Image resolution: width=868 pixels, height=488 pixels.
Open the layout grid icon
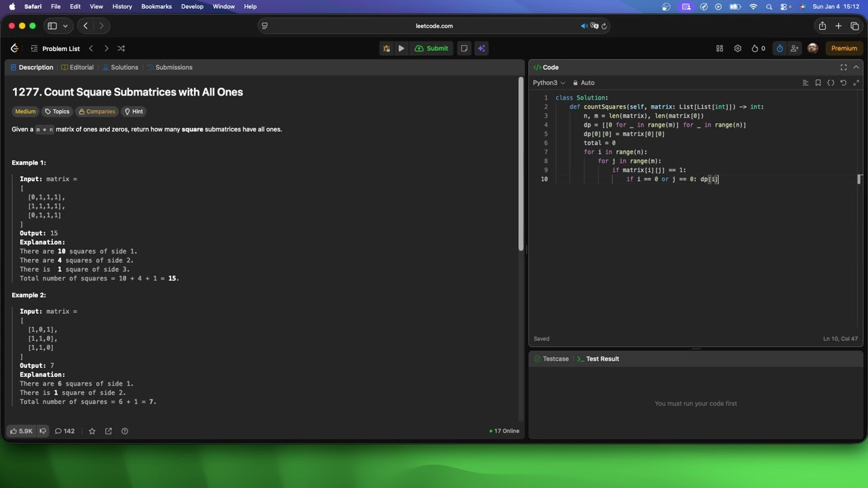coord(719,48)
